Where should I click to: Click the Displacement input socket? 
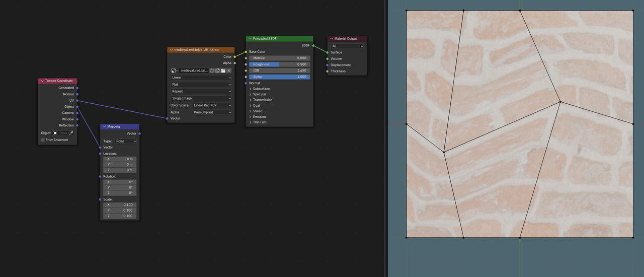tap(328, 65)
